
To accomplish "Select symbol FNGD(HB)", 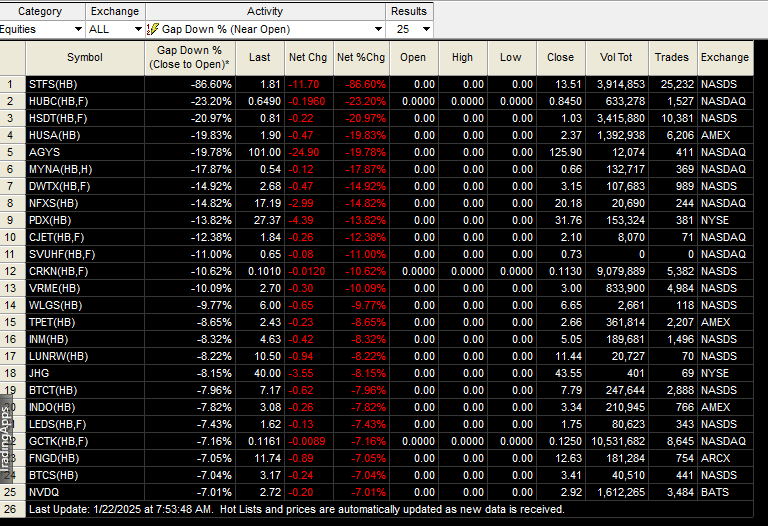I will click(x=54, y=458).
